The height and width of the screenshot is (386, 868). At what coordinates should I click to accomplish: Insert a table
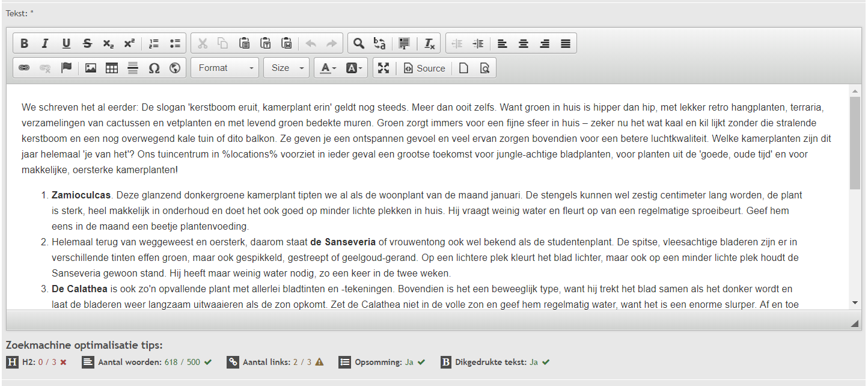[112, 68]
